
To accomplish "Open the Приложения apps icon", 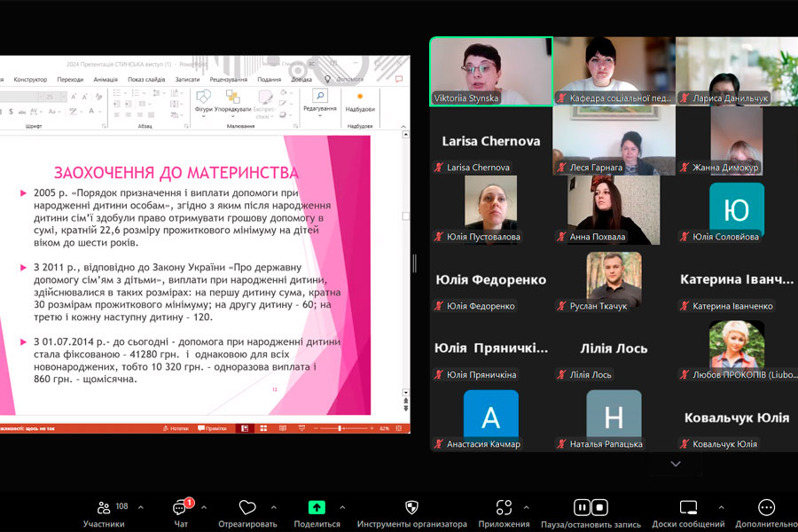I will [x=504, y=508].
